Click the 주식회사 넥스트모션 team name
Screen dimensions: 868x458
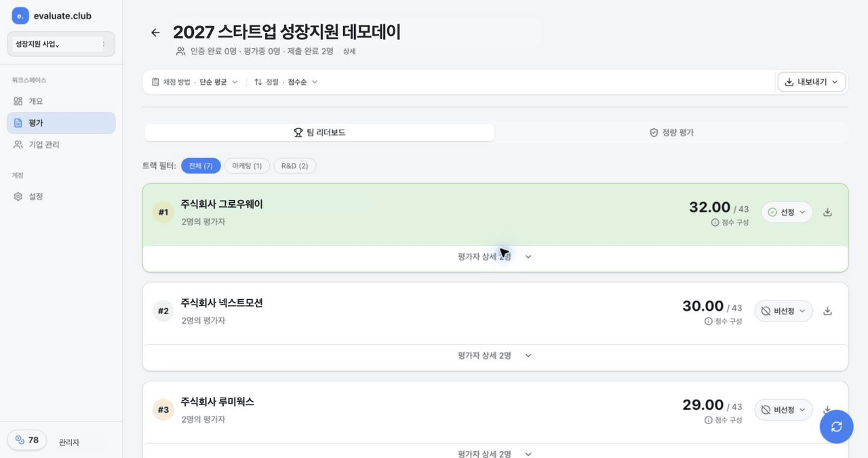(222, 303)
